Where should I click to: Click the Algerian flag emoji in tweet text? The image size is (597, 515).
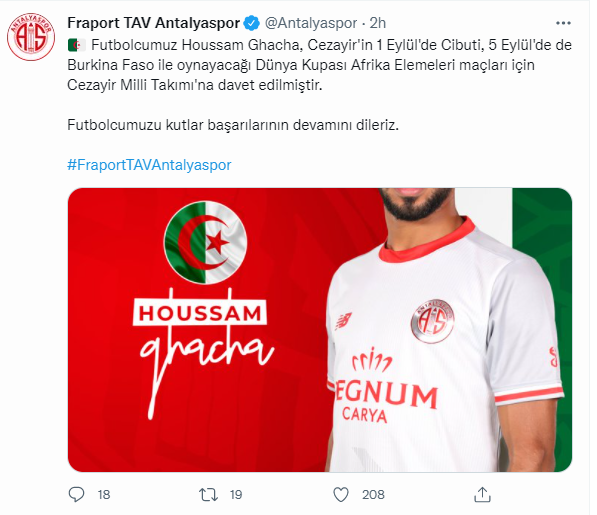pos(77,45)
